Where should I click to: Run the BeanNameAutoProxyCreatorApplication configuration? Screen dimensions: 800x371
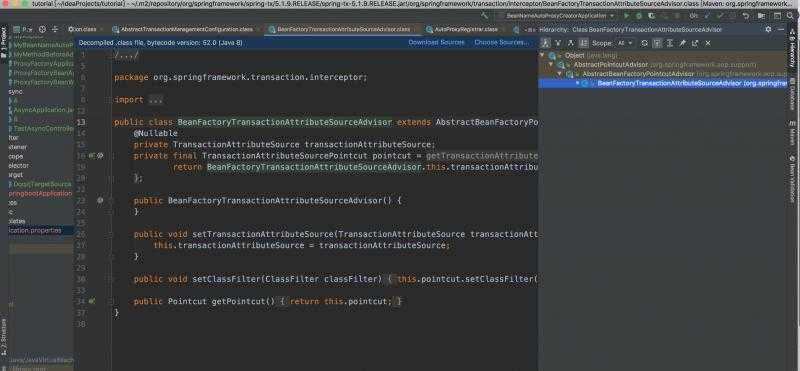pos(626,16)
